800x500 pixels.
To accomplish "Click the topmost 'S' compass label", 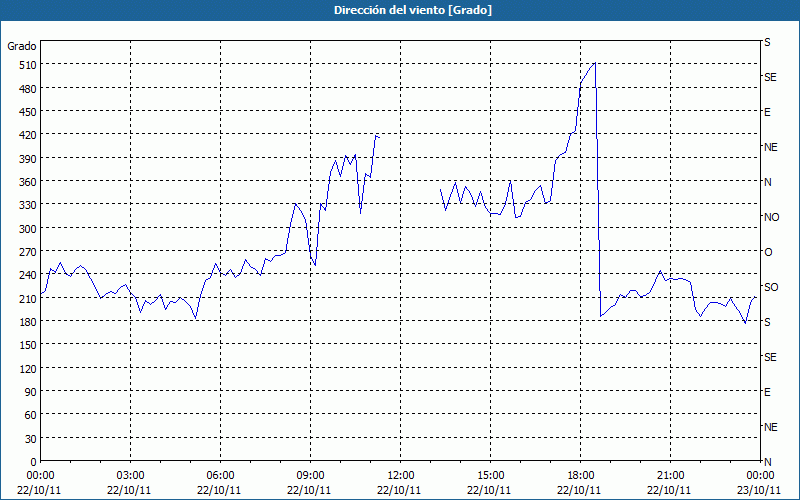I will pos(767,42).
